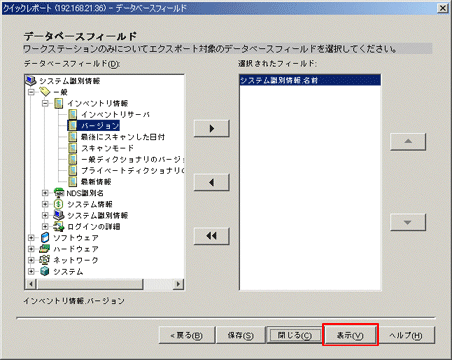Move the selected field up

(x=408, y=142)
